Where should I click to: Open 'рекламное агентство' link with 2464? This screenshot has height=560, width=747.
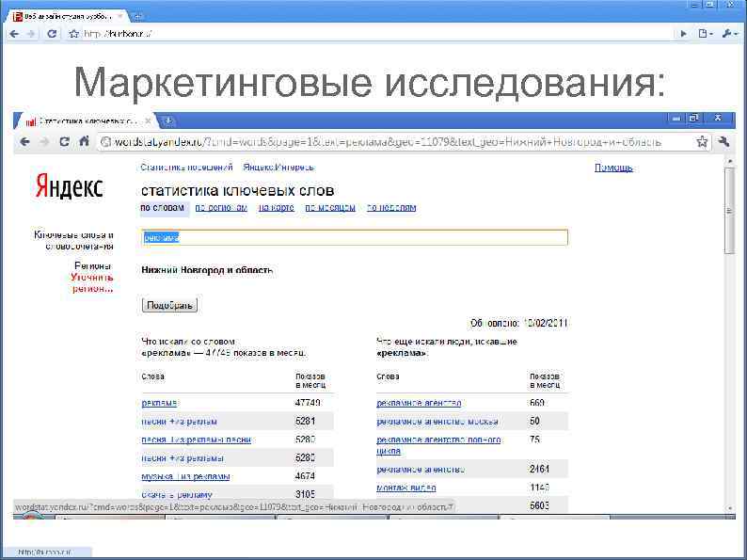click(421, 470)
